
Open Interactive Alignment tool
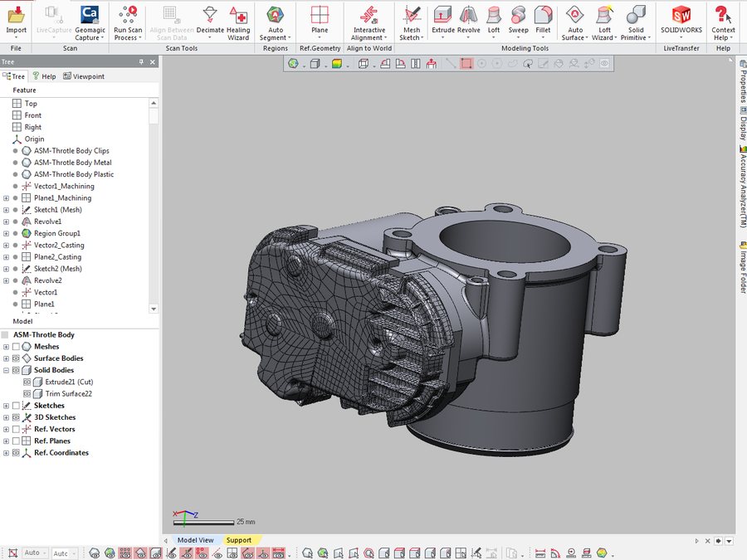click(369, 22)
